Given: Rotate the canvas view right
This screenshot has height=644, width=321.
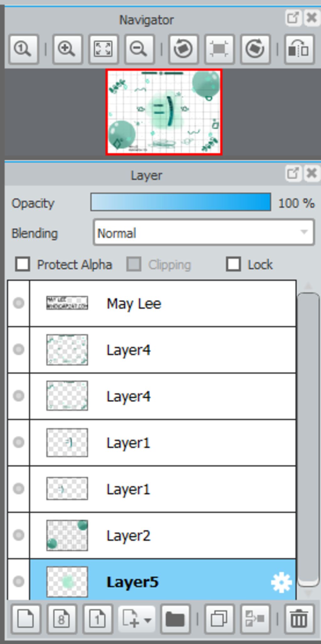Looking at the screenshot, I should point(255,49).
